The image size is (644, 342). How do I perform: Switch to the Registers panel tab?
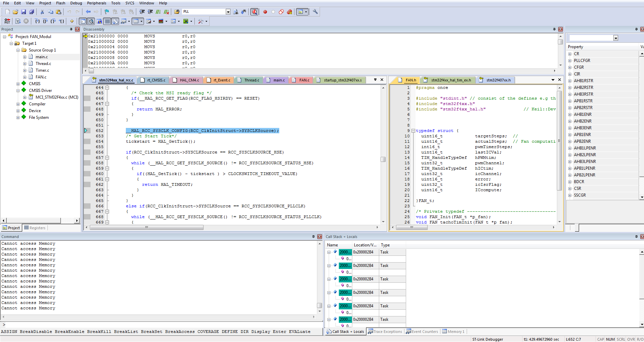coord(35,228)
